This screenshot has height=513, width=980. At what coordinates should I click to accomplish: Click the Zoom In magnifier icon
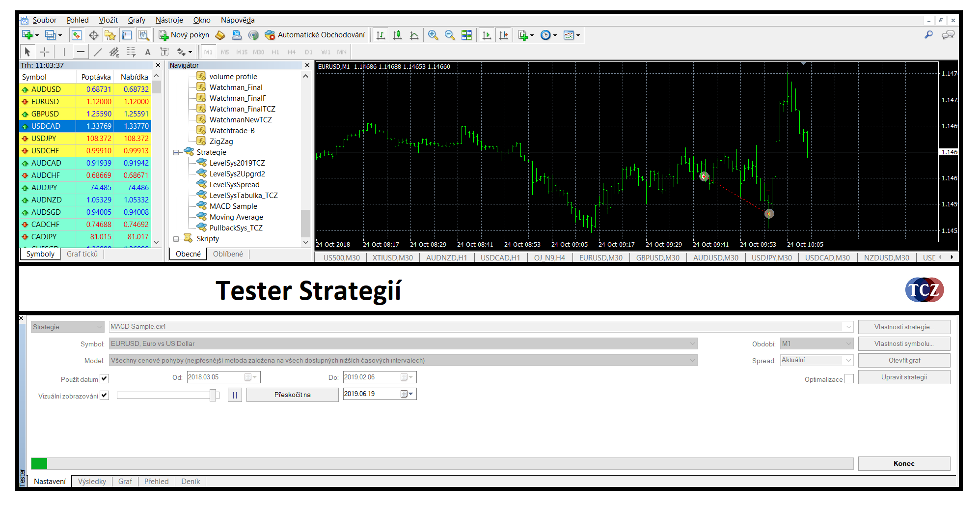pos(433,35)
